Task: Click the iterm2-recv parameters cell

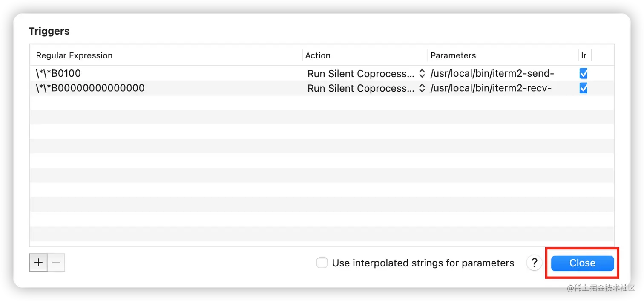Action: 491,88
